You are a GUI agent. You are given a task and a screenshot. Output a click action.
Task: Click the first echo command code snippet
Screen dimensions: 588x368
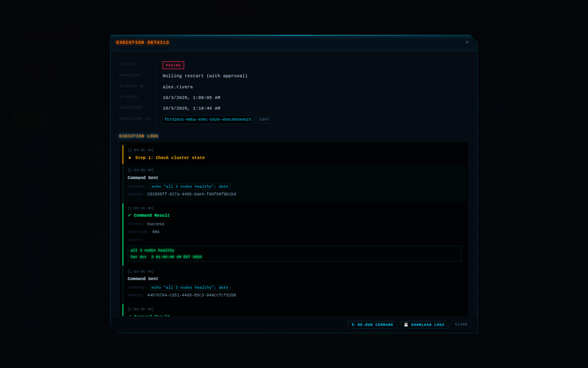(190, 186)
